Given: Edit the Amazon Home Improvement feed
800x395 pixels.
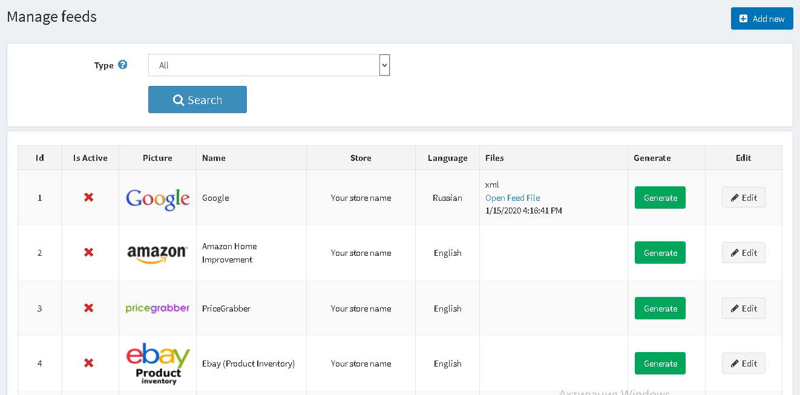Looking at the screenshot, I should (743, 253).
